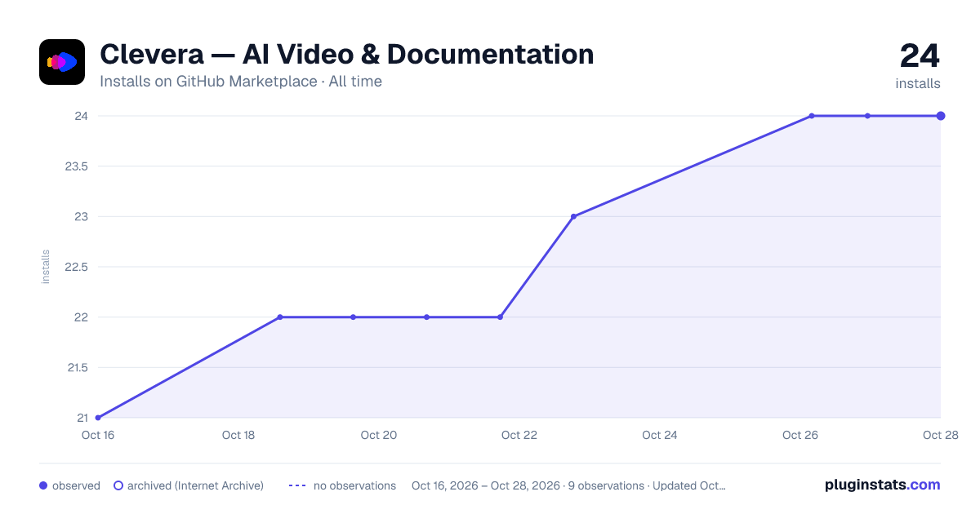
Task: Click the '9 observations' date range footer text
Action: 568,485
